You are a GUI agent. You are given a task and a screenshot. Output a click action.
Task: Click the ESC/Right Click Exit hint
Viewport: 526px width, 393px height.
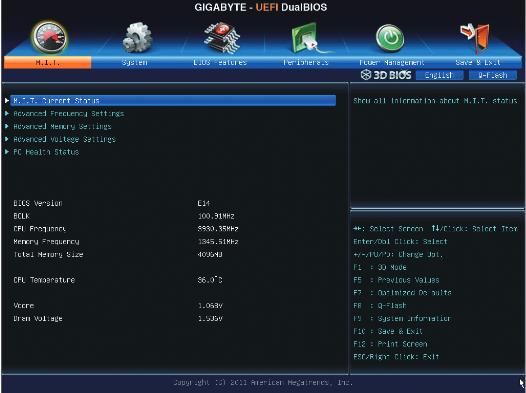pyautogui.click(x=396, y=357)
